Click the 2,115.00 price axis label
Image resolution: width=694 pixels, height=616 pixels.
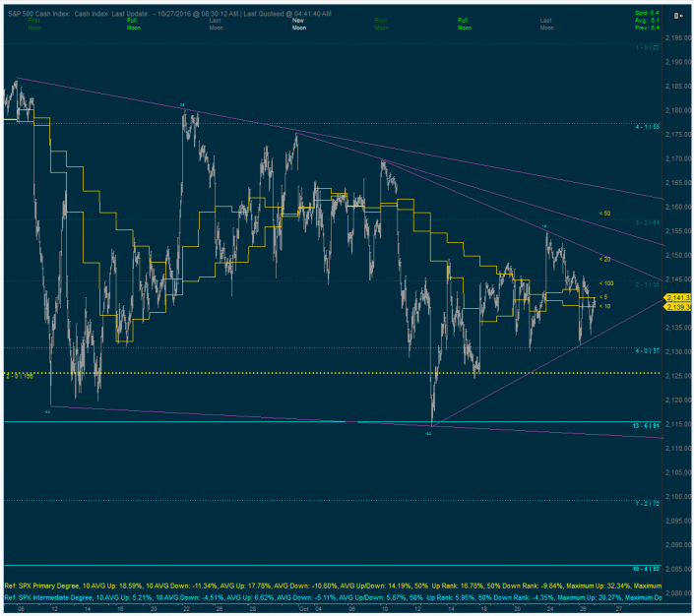click(678, 424)
